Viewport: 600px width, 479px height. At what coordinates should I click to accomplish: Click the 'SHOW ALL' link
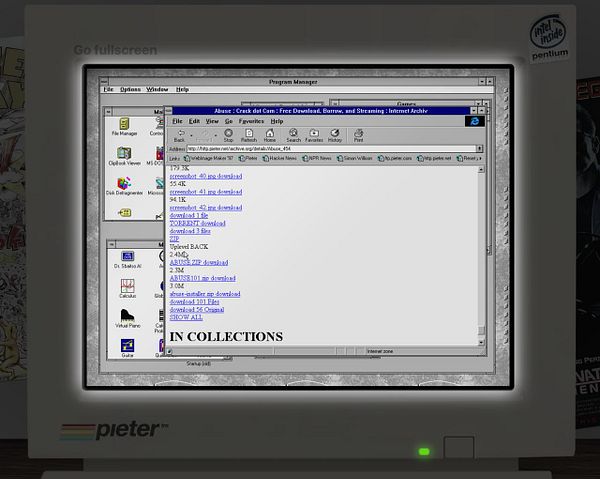click(186, 317)
